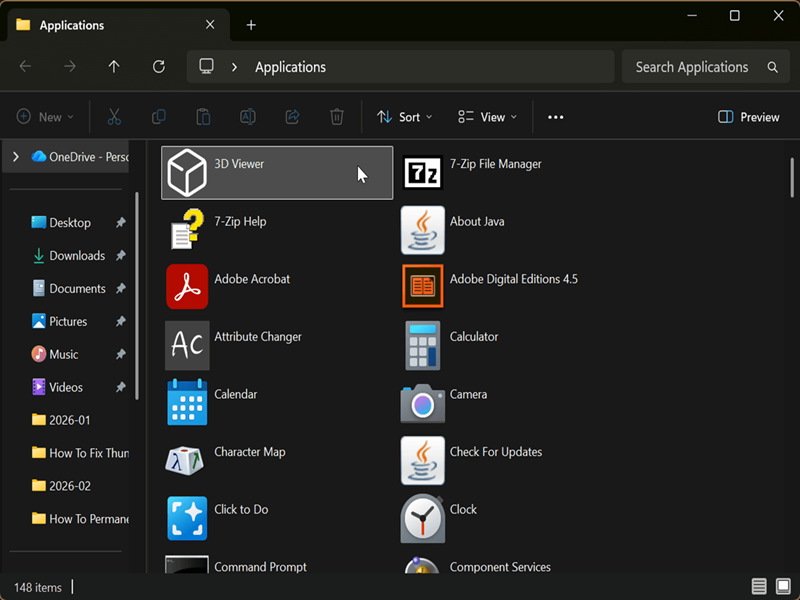Screen dimensions: 800x600
Task: Click the Calculator app icon
Action: point(422,345)
